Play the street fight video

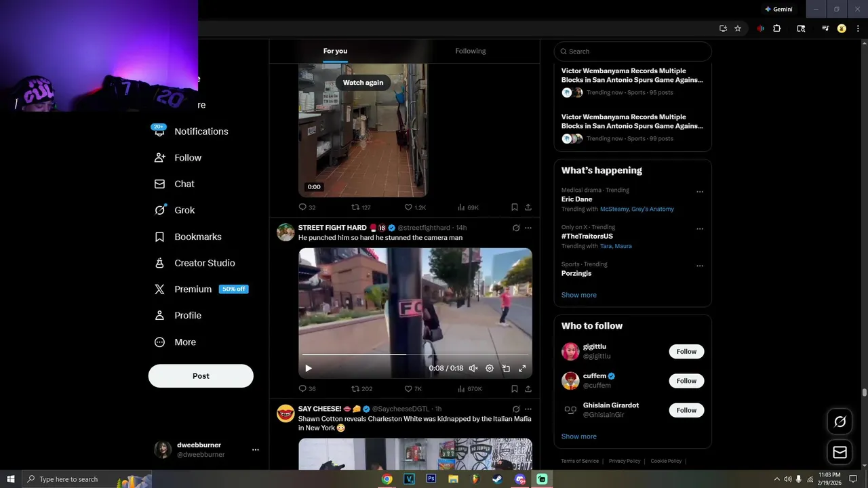coord(308,368)
